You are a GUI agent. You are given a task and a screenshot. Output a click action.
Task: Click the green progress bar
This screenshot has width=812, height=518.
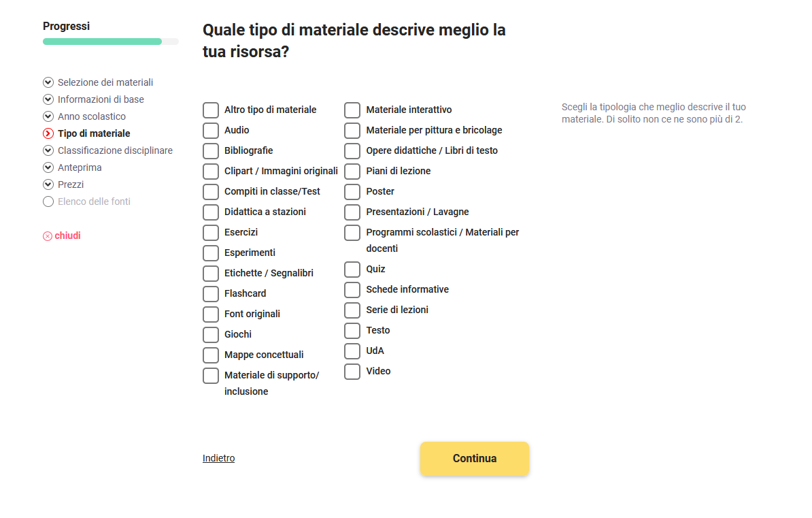click(102, 42)
